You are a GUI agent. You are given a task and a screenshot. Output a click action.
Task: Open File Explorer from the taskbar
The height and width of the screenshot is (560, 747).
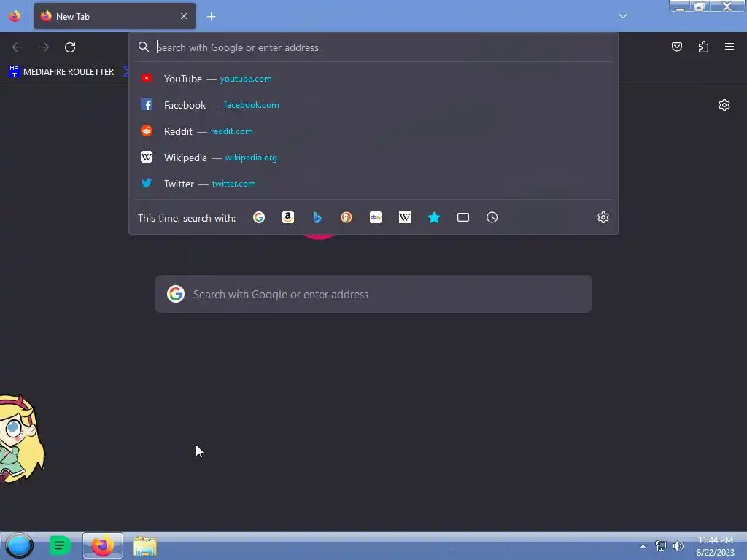click(145, 546)
